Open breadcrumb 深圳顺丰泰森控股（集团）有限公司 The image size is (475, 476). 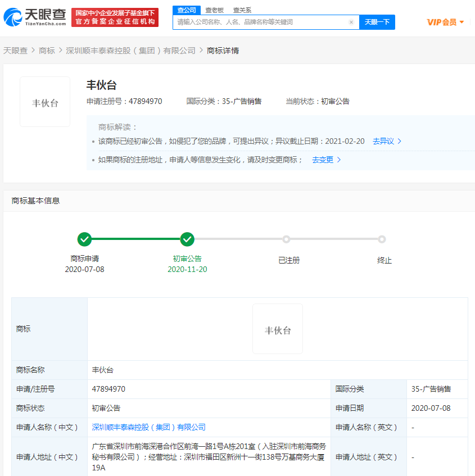pyautogui.click(x=130, y=51)
